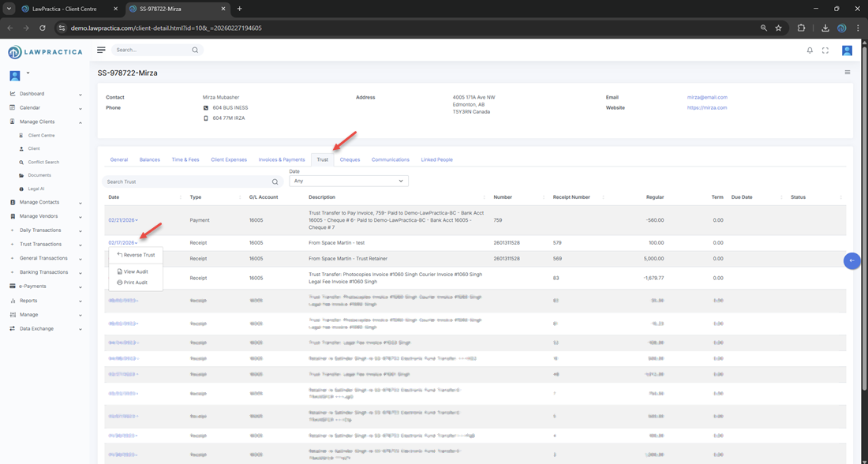Bookmark this page with star icon

point(779,28)
